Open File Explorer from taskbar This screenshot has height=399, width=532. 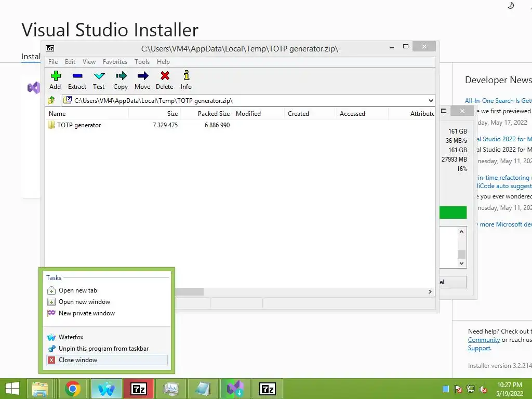point(40,389)
